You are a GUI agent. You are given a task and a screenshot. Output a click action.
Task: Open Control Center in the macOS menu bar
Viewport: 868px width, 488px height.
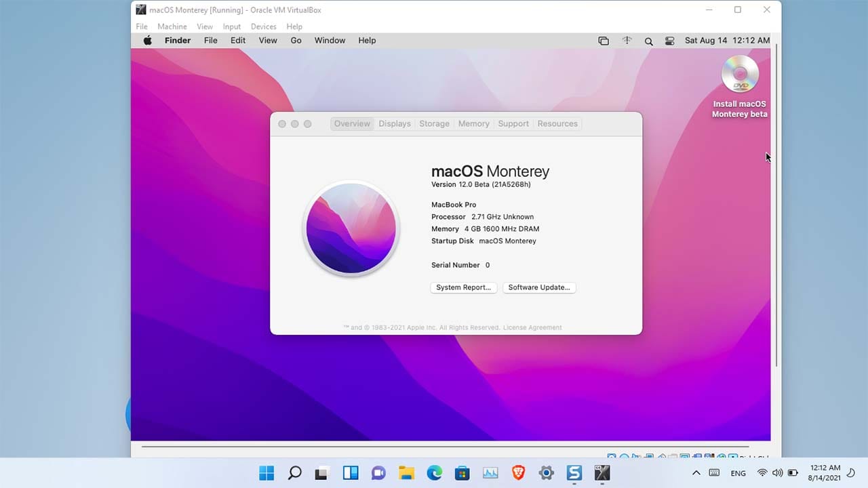coord(670,41)
